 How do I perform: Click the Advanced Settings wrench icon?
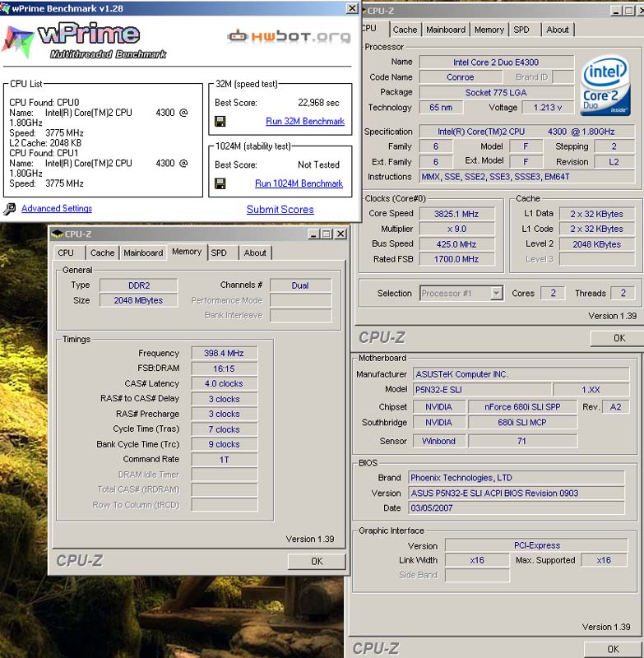(x=9, y=209)
